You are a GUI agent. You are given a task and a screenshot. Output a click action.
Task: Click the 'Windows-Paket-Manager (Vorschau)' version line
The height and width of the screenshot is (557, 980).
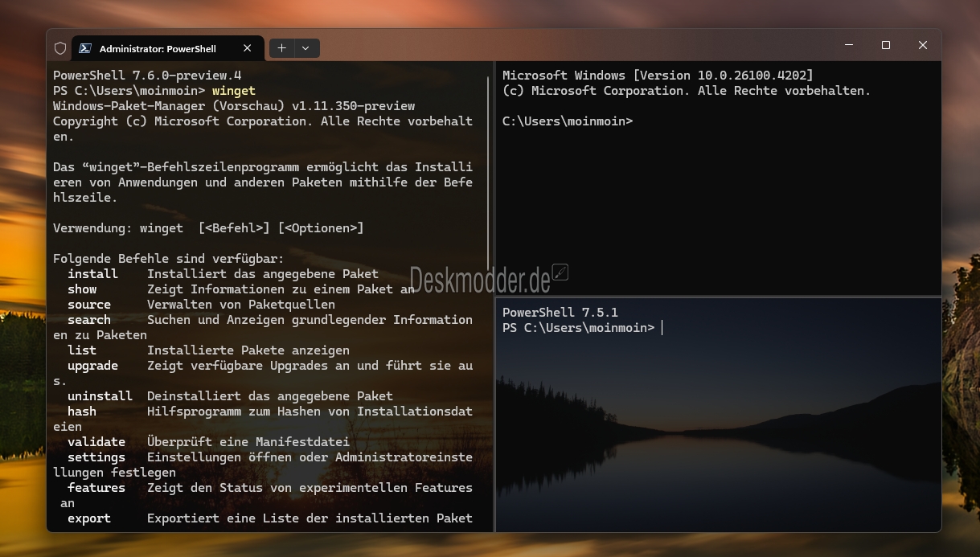(x=234, y=106)
